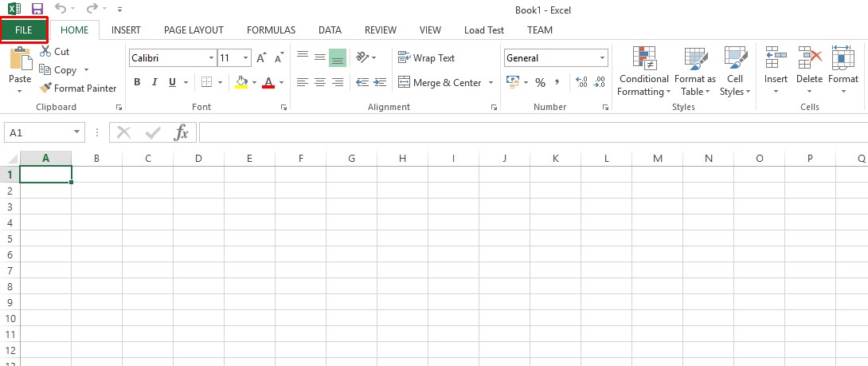The height and width of the screenshot is (366, 868).
Task: Open Format as Table gallery
Action: coord(695,71)
